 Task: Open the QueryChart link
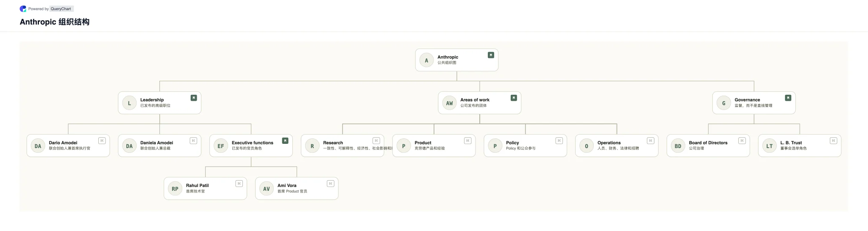pyautogui.click(x=61, y=9)
